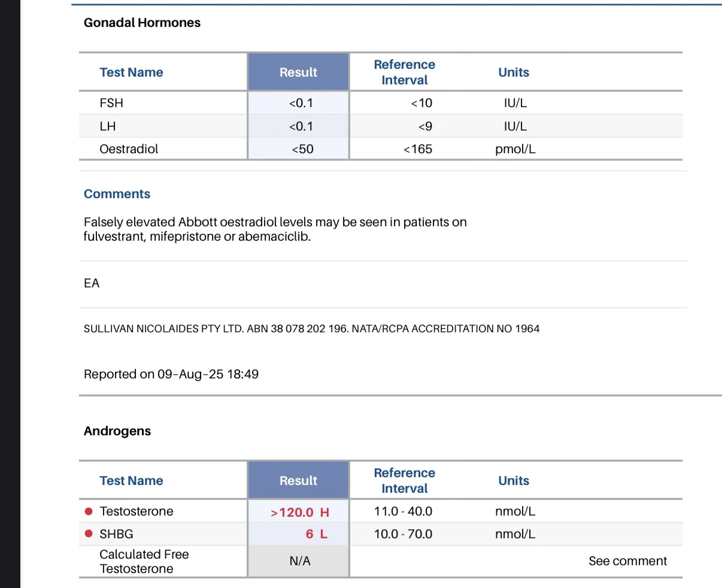Select the LH test name
This screenshot has height=588, width=722.
pyautogui.click(x=108, y=126)
